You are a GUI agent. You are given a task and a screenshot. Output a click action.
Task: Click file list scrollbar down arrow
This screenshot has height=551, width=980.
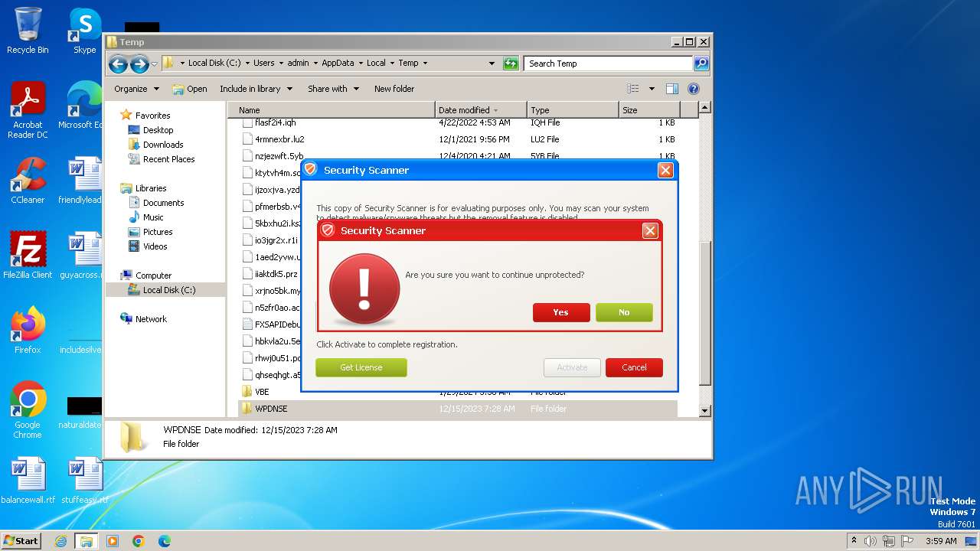tap(705, 411)
